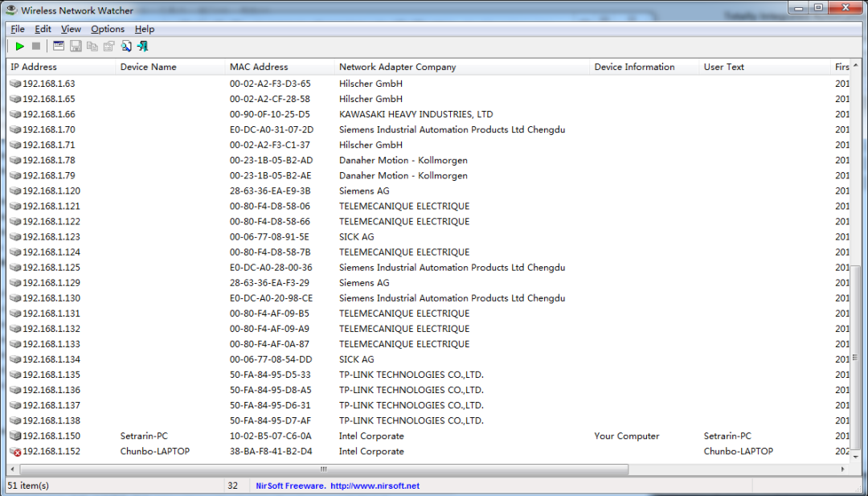
Task: Click device icon for 192.168.1.120
Action: point(15,191)
